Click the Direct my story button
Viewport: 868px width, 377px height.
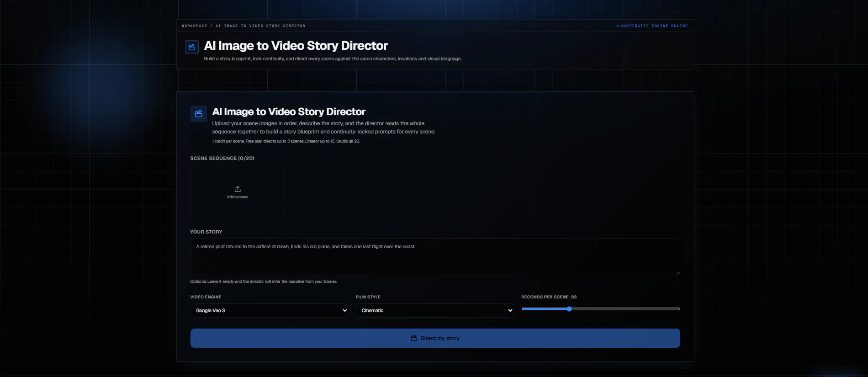pyautogui.click(x=435, y=338)
